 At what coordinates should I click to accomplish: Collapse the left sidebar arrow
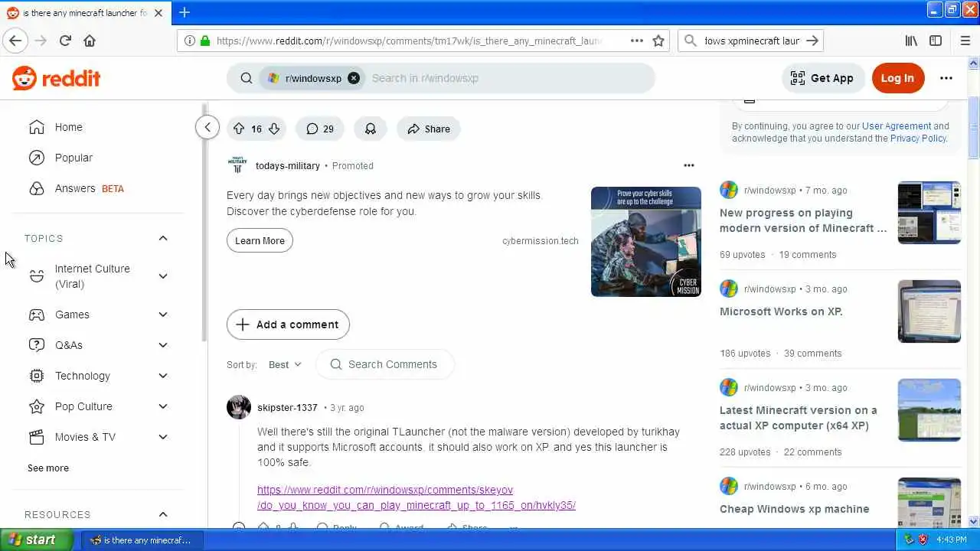(207, 127)
